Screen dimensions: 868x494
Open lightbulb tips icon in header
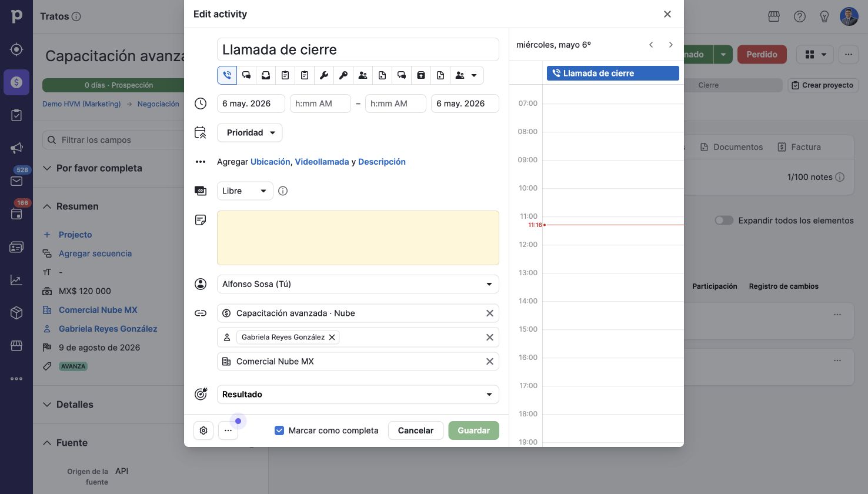coord(824,16)
